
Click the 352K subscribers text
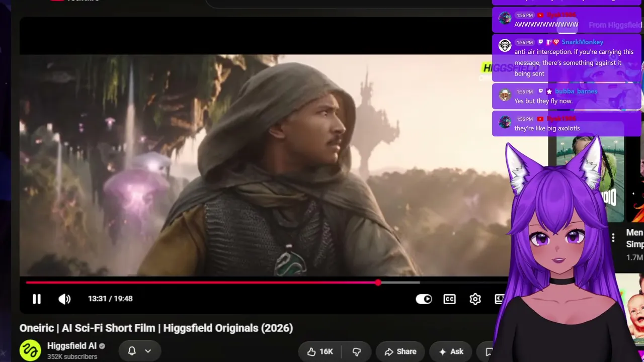[x=72, y=356]
